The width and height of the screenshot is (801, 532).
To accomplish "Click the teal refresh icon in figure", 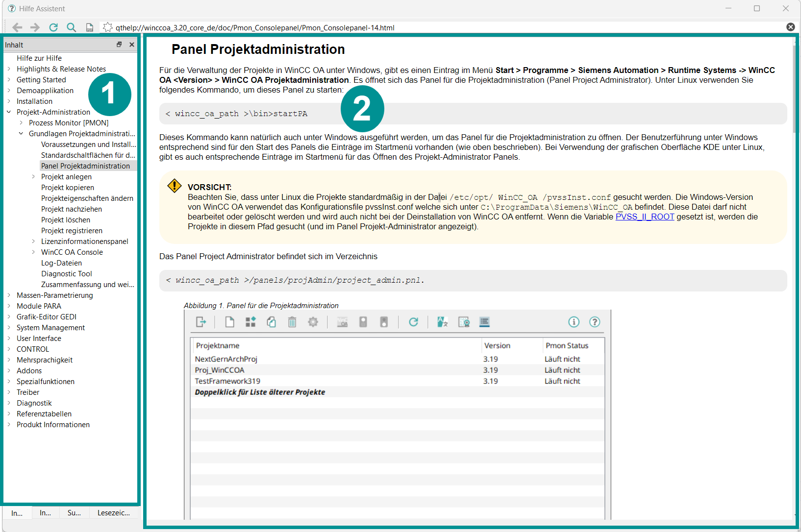I will point(413,322).
